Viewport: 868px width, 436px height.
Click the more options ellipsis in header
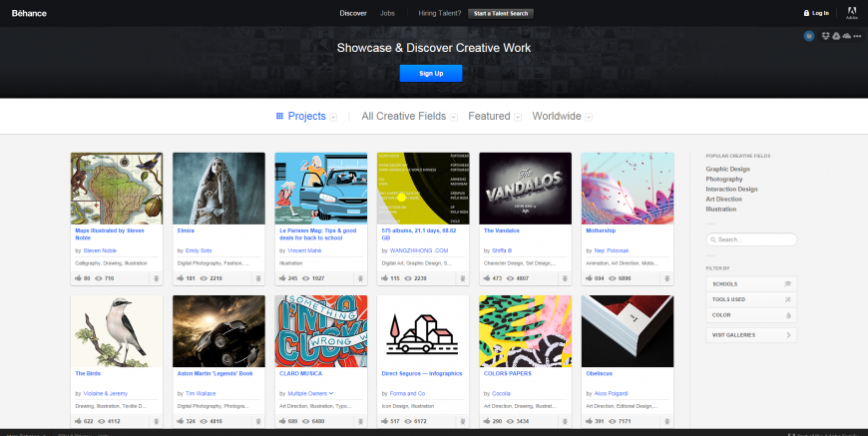coord(856,36)
